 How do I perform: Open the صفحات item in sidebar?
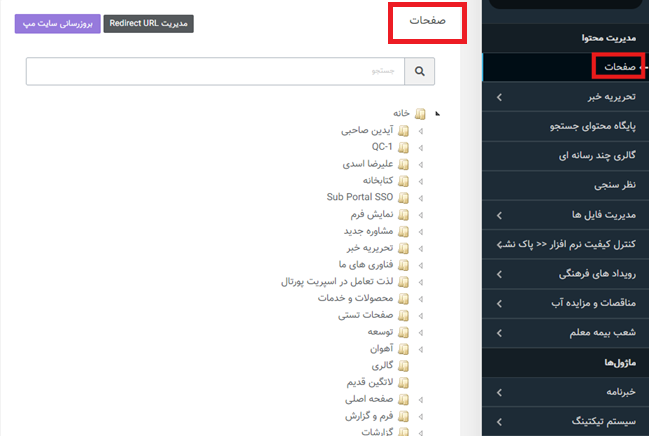coord(621,67)
